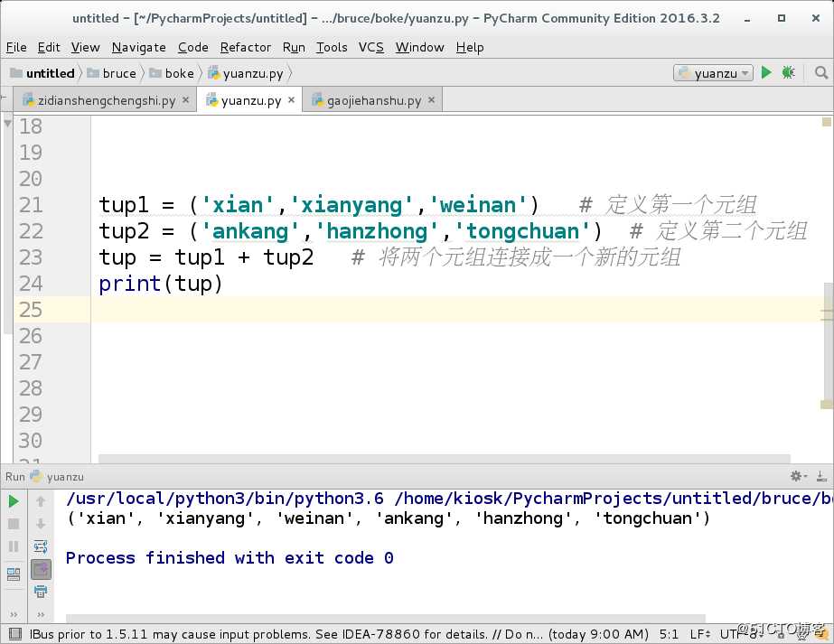The height and width of the screenshot is (644, 834).
Task: Place cursor on highlighted line 25
Action: click(x=457, y=310)
